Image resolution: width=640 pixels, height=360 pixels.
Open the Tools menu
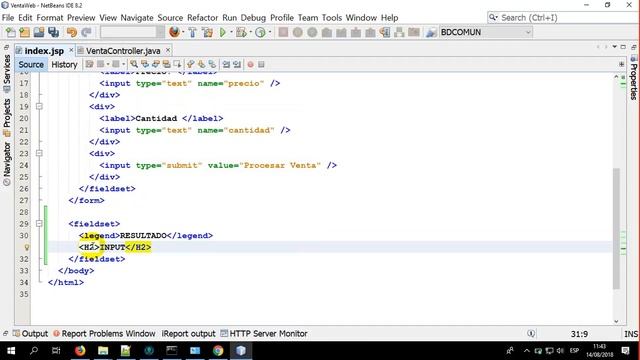click(x=331, y=18)
